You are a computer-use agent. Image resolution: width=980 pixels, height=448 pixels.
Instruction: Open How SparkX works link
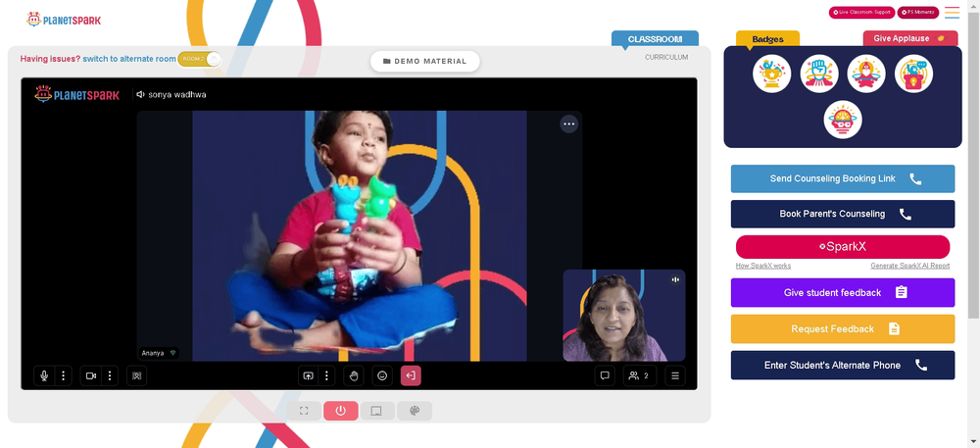[763, 266]
